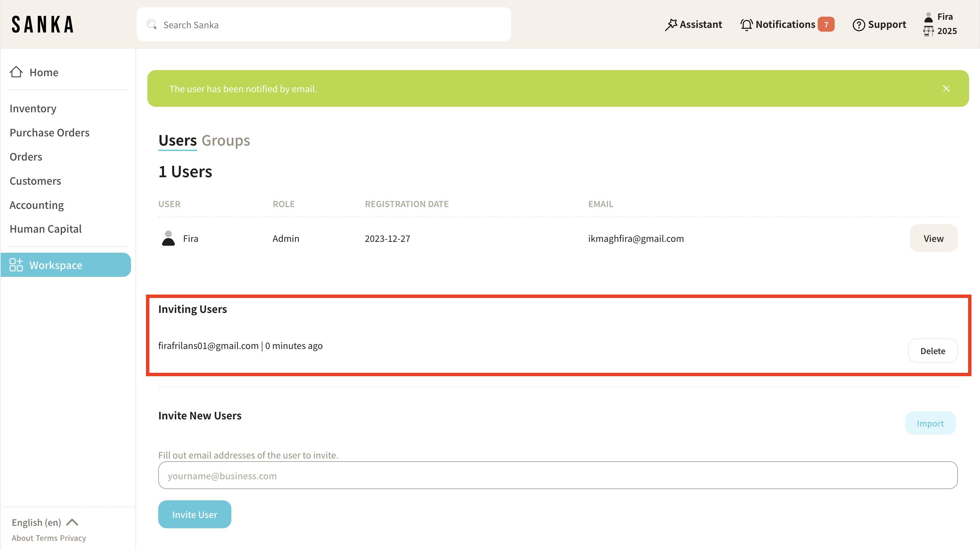This screenshot has height=550, width=980.
Task: Go to Human Capital section
Action: [x=46, y=229]
